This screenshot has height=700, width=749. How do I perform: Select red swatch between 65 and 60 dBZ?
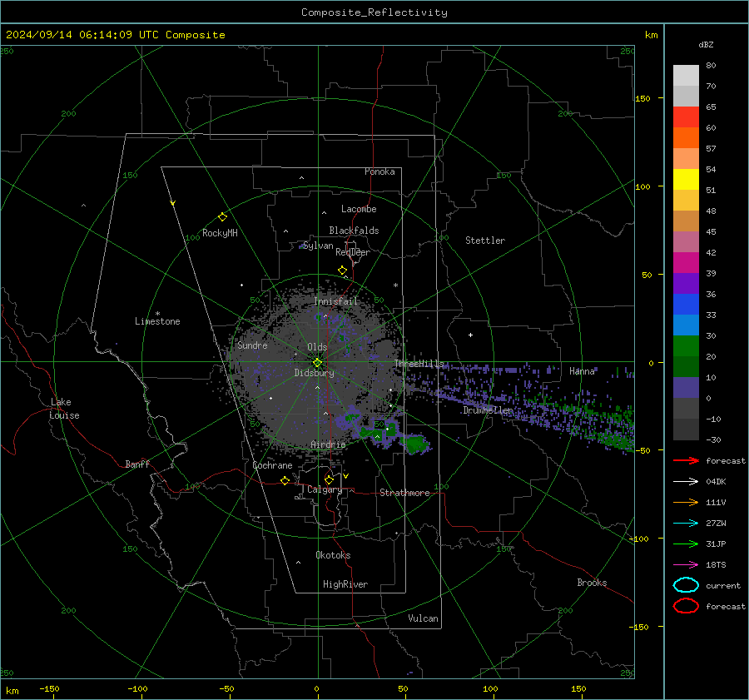[686, 117]
